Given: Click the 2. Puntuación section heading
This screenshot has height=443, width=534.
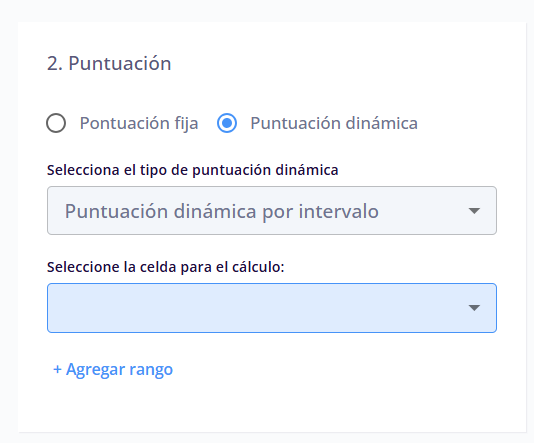Looking at the screenshot, I should point(109,63).
